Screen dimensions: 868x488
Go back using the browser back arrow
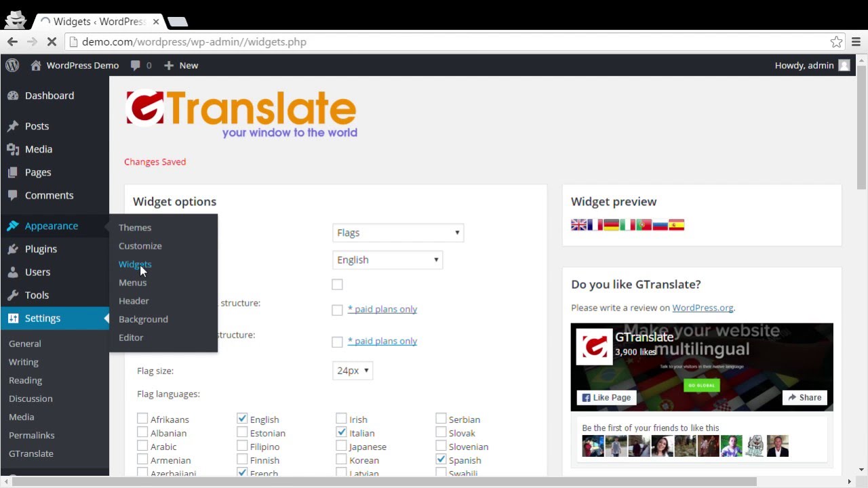pyautogui.click(x=12, y=42)
